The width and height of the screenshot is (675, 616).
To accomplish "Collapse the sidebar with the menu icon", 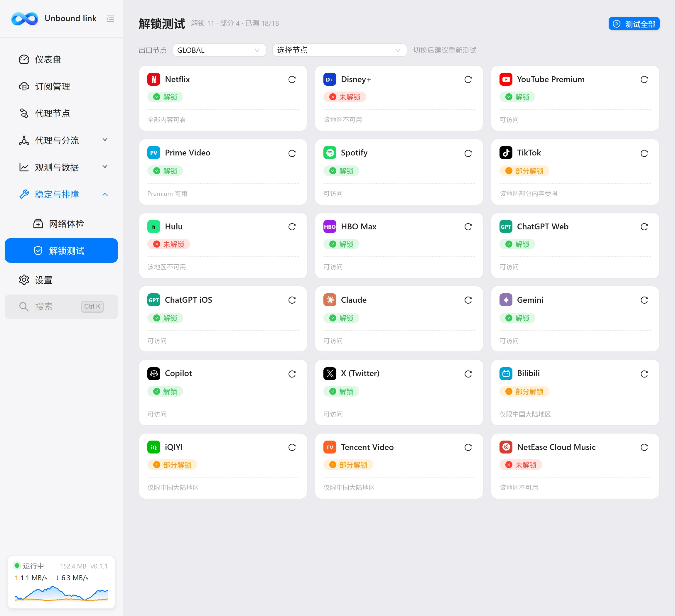I will click(x=110, y=19).
